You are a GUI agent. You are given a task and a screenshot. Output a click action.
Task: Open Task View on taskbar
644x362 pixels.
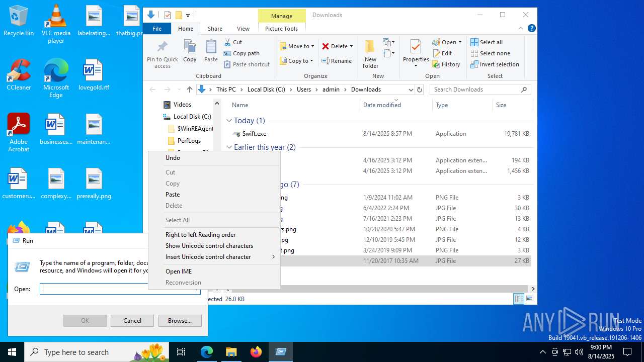181,352
